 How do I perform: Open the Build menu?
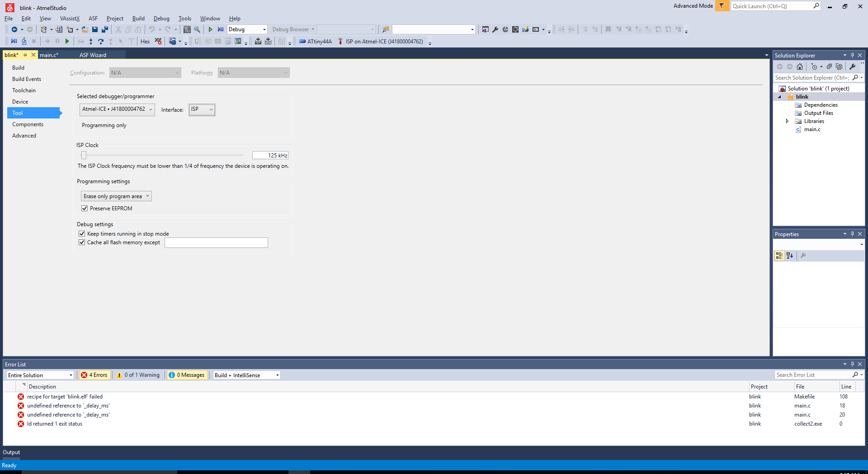(138, 19)
